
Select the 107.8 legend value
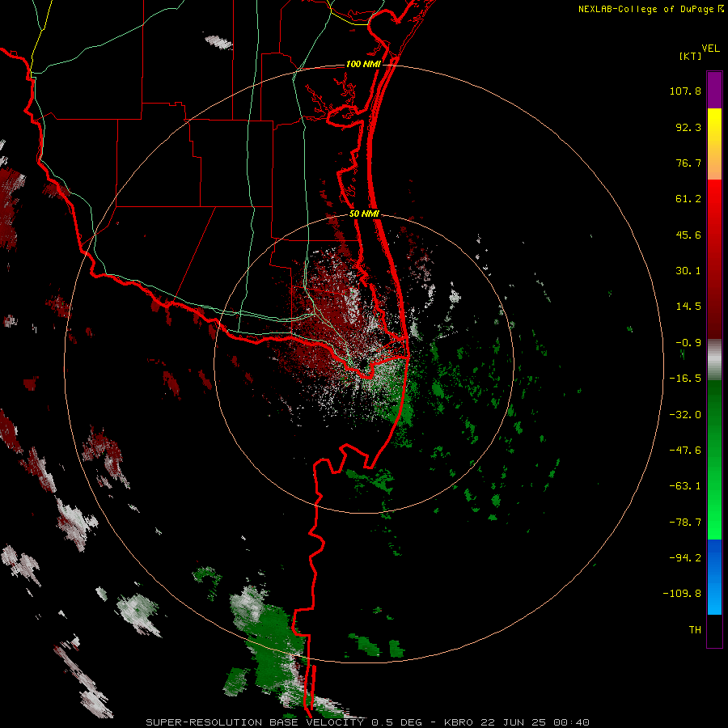pos(685,91)
